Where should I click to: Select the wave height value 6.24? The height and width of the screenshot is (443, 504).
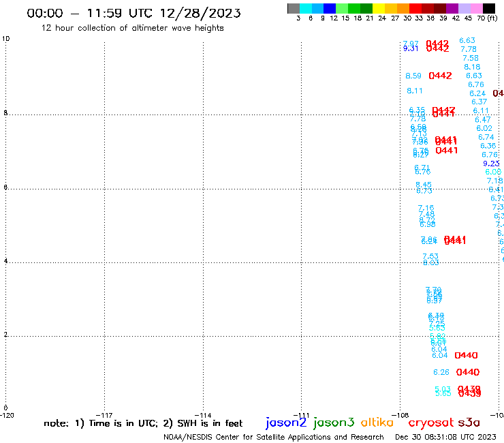pos(477,93)
